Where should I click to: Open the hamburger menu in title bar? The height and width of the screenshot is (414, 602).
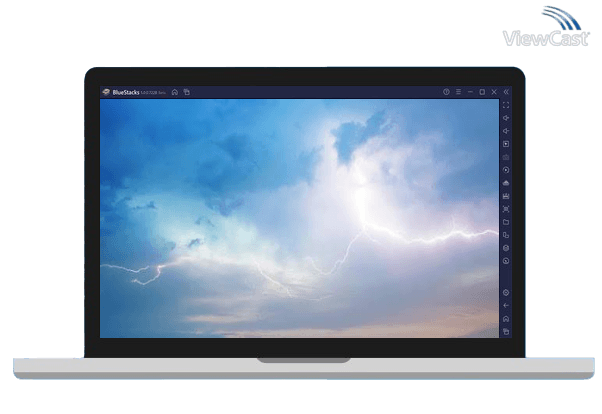click(458, 92)
